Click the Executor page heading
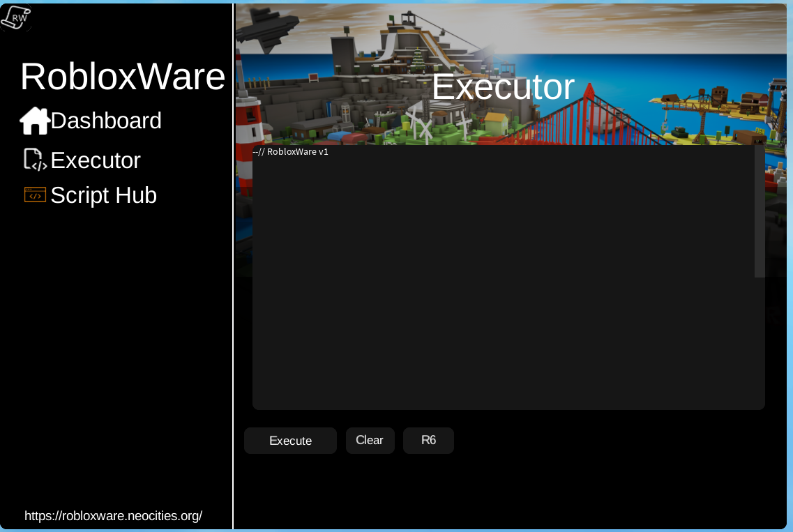This screenshot has height=532, width=793. coord(504,87)
